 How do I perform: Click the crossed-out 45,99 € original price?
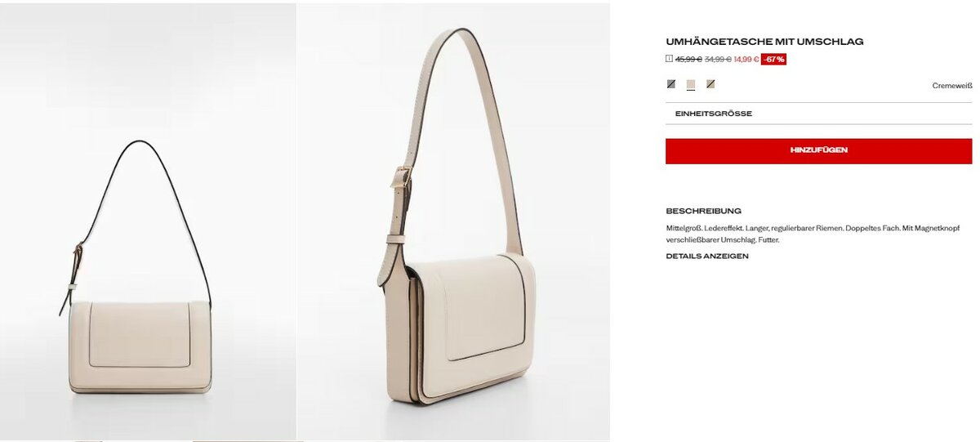(688, 59)
